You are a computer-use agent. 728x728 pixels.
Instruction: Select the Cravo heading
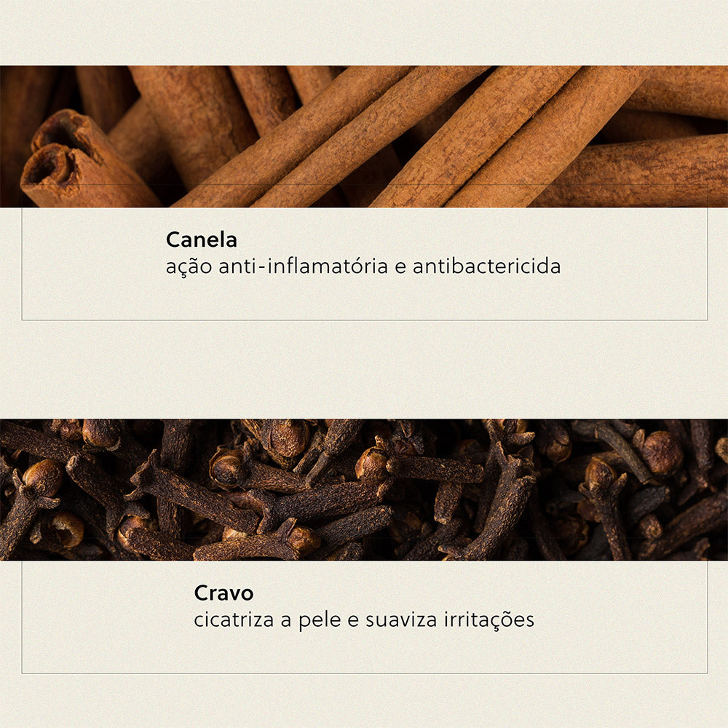[223, 593]
